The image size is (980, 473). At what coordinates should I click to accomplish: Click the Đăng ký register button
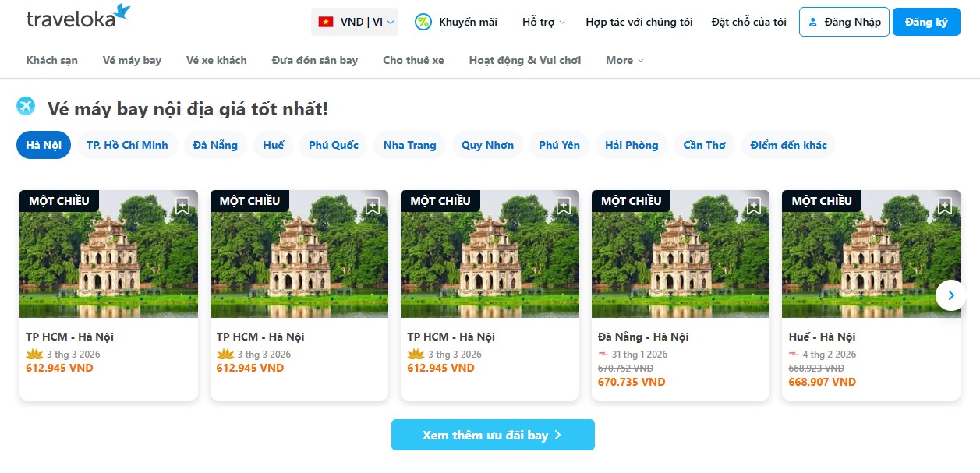tap(926, 22)
